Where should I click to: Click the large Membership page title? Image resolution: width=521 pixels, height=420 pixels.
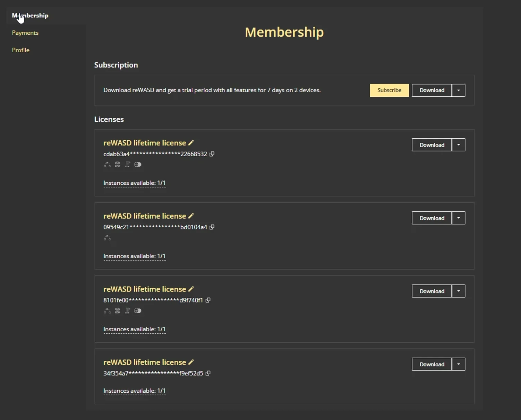284,32
